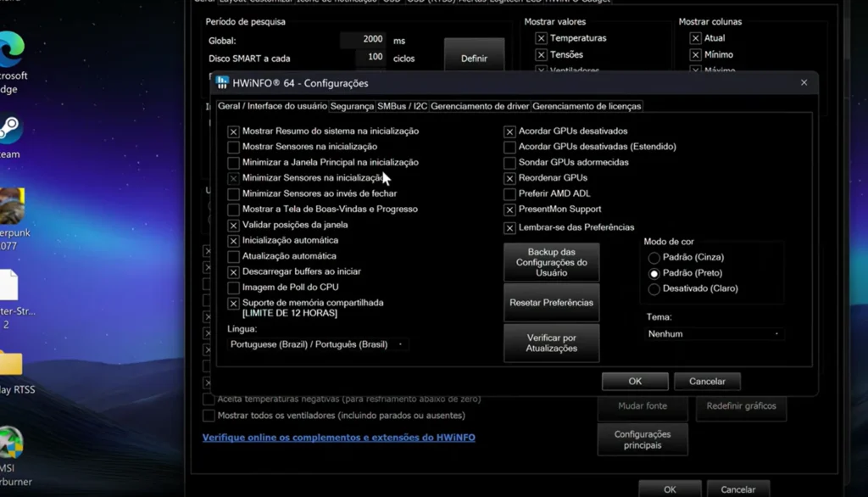Open the Steam desktop icon

coord(10,128)
